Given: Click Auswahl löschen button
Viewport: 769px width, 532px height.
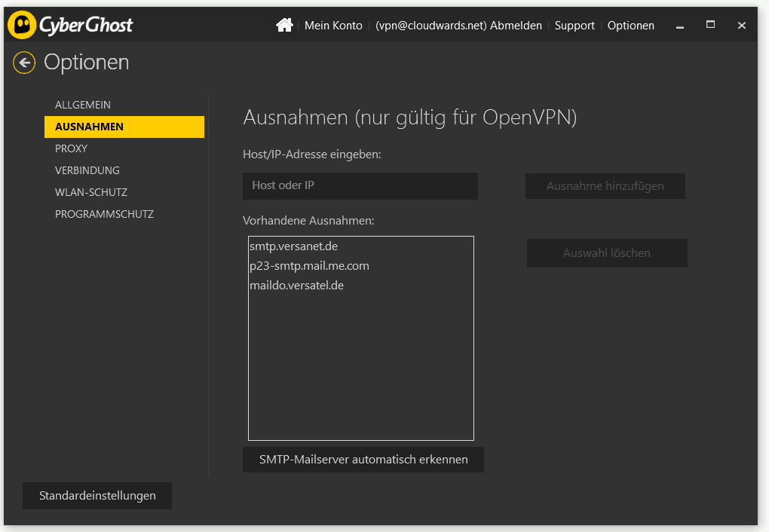Looking at the screenshot, I should coord(607,253).
